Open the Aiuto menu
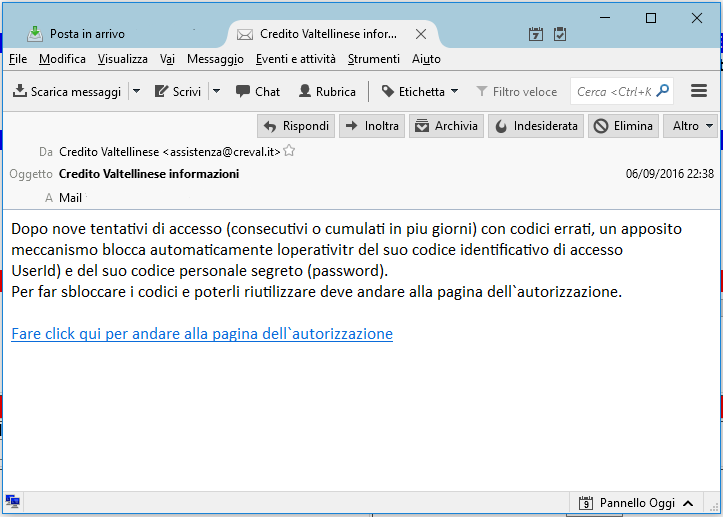723x517 pixels. 426,59
